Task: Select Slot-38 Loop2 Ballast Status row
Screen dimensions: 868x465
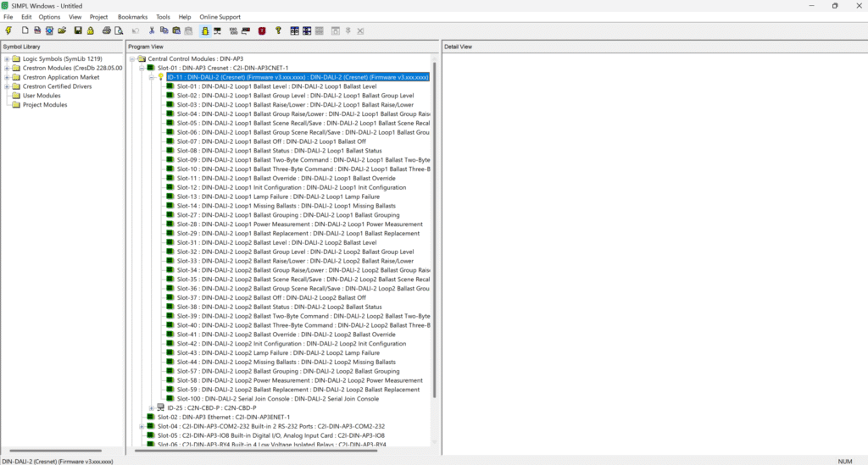Action: pyautogui.click(x=279, y=307)
